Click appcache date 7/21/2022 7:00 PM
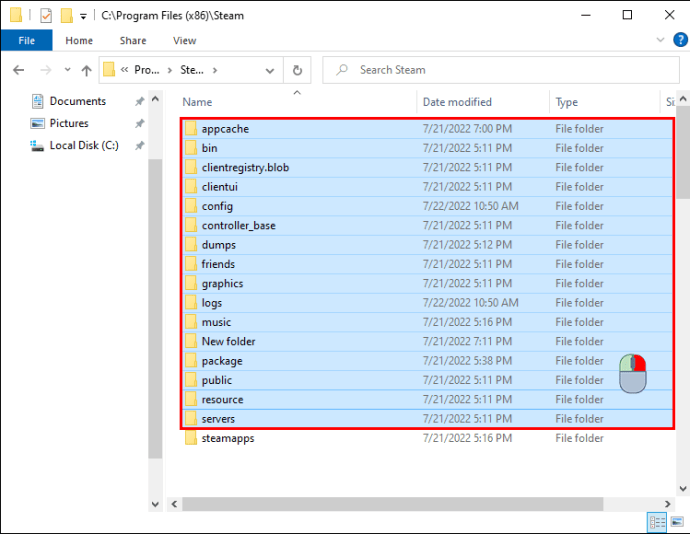This screenshot has height=534, width=690. point(467,129)
